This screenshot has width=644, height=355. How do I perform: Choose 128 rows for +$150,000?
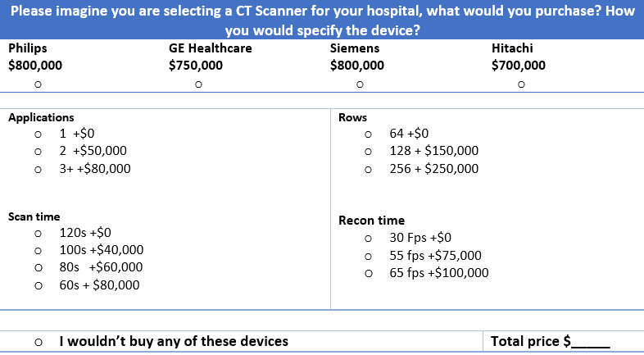369,152
